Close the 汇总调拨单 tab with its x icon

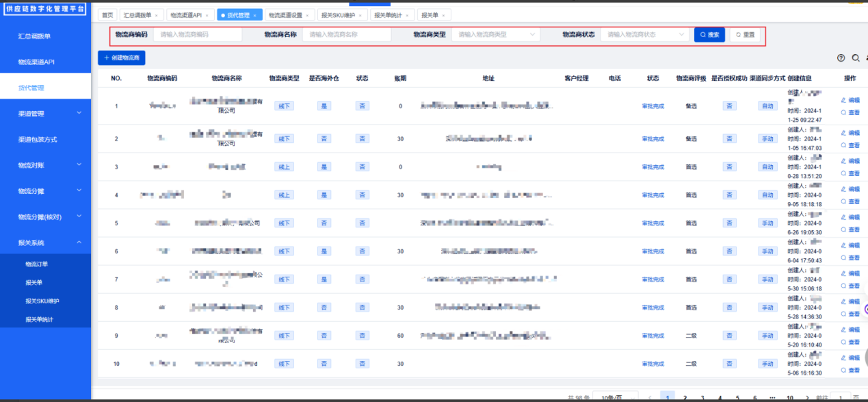(156, 15)
